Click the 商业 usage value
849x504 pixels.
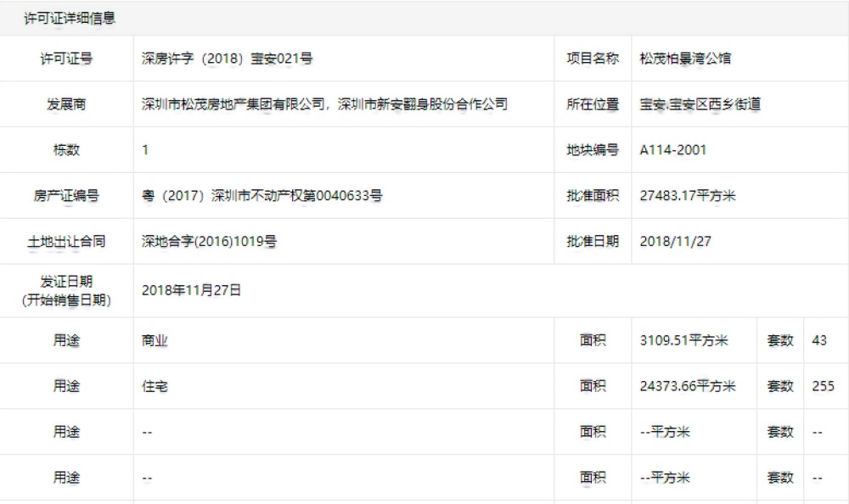[x=155, y=340]
